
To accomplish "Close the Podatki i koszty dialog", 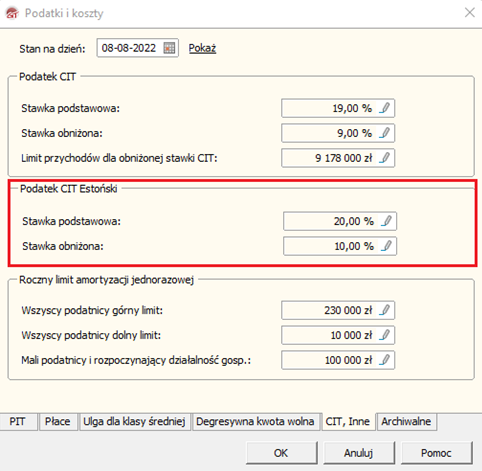I will click(470, 13).
